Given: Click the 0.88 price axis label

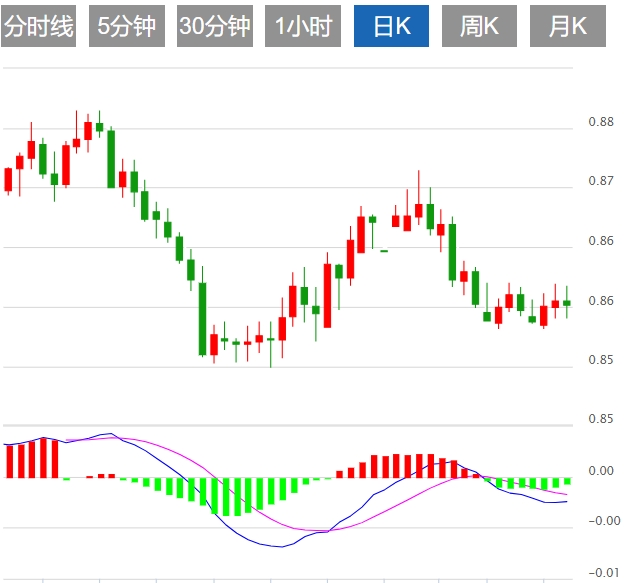Looking at the screenshot, I should coord(601,122).
